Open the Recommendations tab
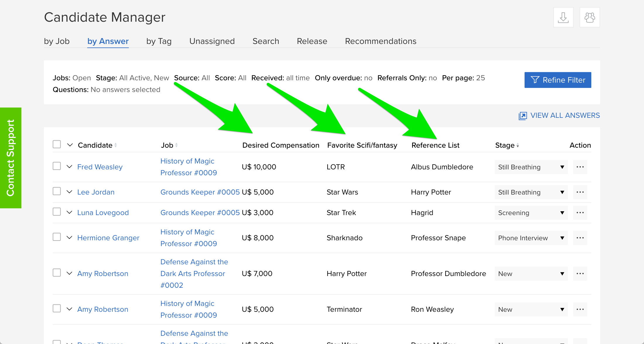Image resolution: width=644 pixels, height=344 pixels. click(x=380, y=41)
